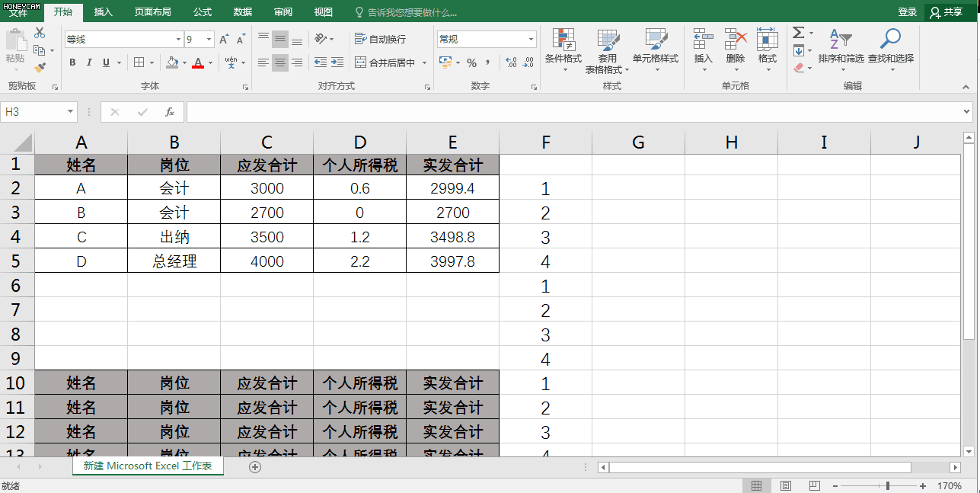Open the wén phonetic guide icon
Viewport: 980px width, 493px height.
(x=231, y=62)
